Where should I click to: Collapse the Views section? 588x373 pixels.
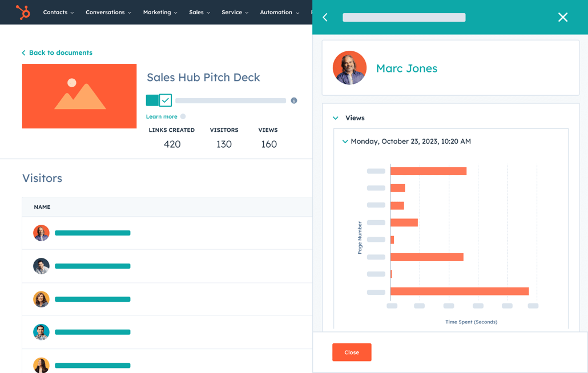[x=336, y=117]
